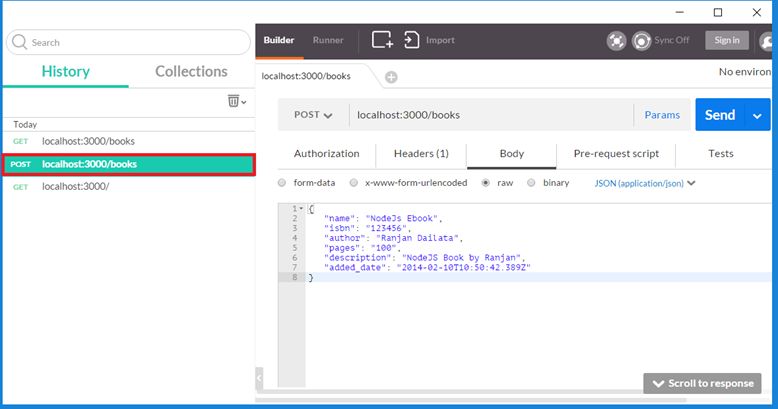Open the Pre-request script tab

tap(616, 154)
